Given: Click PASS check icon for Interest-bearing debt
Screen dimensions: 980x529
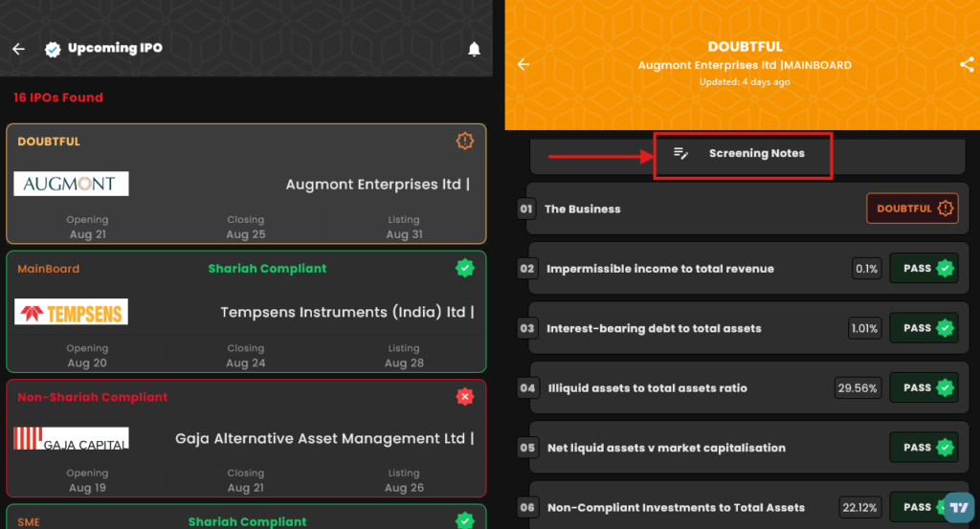Looking at the screenshot, I should pyautogui.click(x=945, y=328).
